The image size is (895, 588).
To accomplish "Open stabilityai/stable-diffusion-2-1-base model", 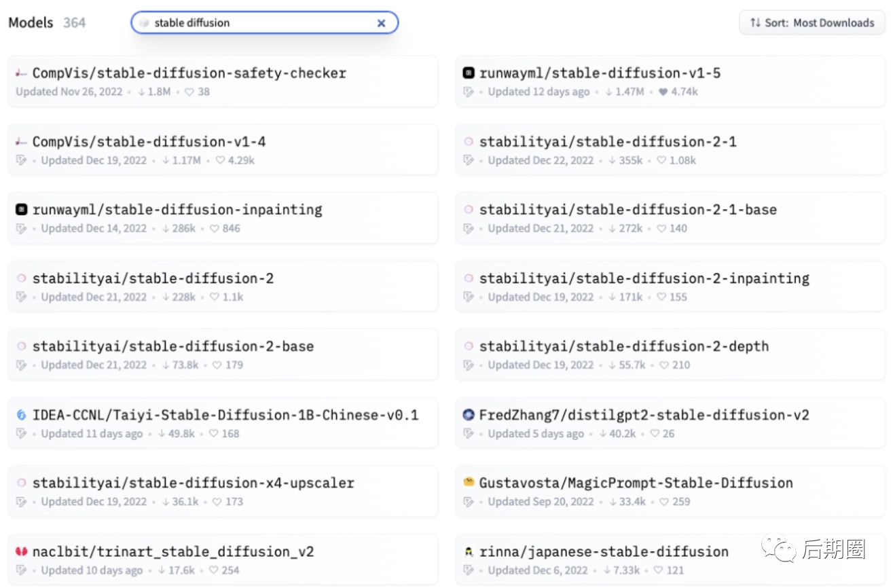I will click(670, 218).
